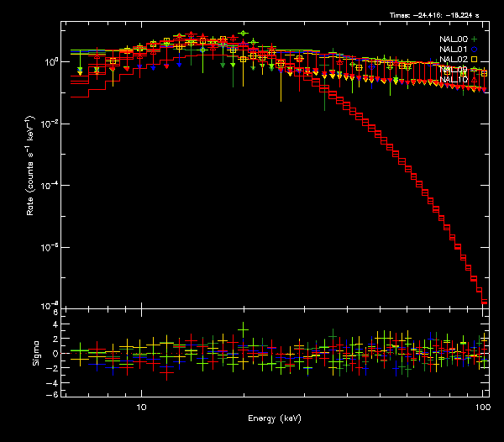The image size is (504, 442).
Task: Click the blue pentagon marker beside NAI_01
Action: point(474,50)
